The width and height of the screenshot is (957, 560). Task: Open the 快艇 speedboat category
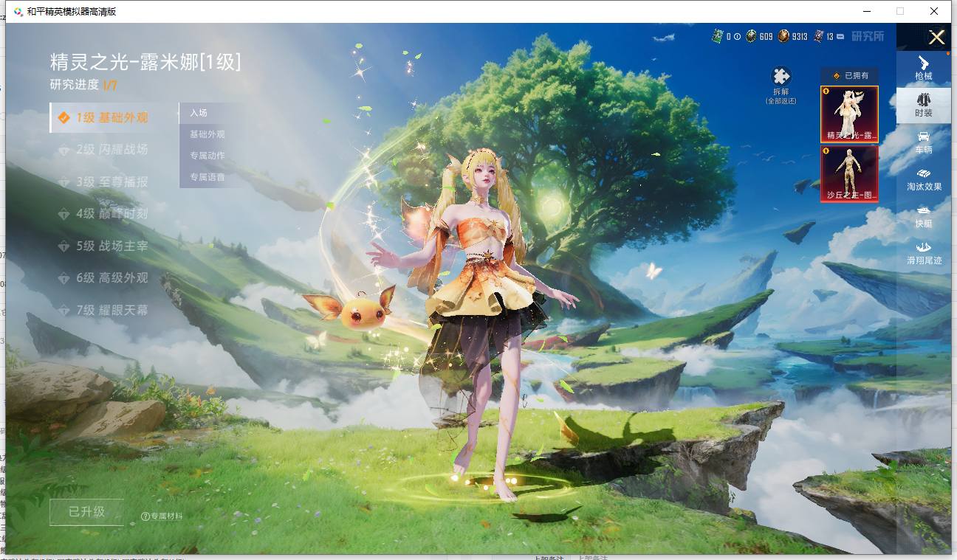924,215
